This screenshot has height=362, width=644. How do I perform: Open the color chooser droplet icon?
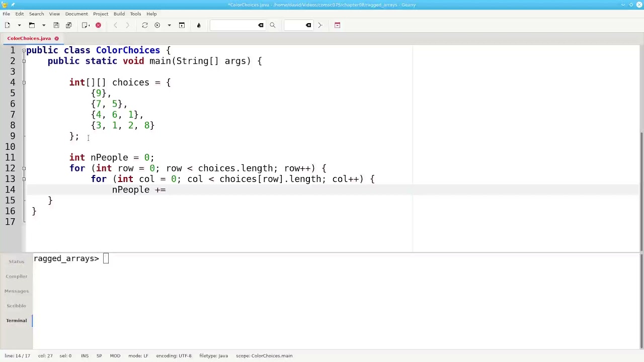click(199, 25)
